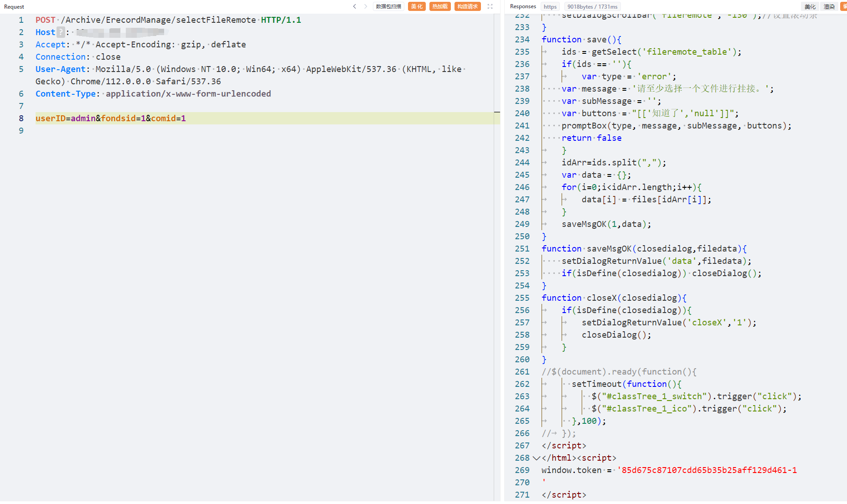Click function saveMsgOK line 251
The width and height of the screenshot is (847, 504).
point(644,249)
